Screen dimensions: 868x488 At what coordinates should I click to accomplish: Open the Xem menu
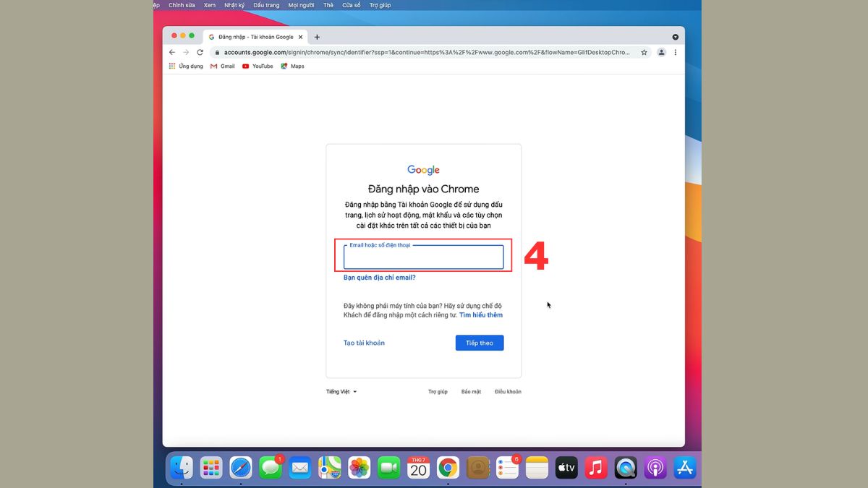[210, 5]
